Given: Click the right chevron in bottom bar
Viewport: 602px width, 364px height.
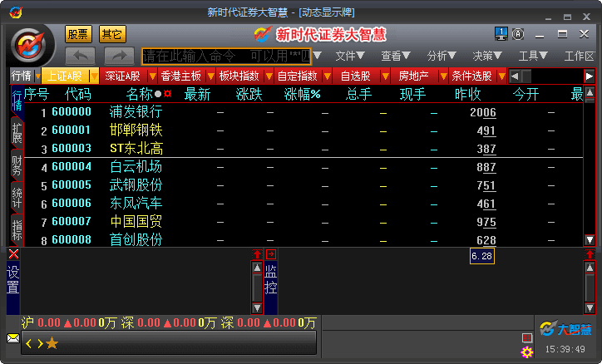Looking at the screenshot, I should point(40,343).
